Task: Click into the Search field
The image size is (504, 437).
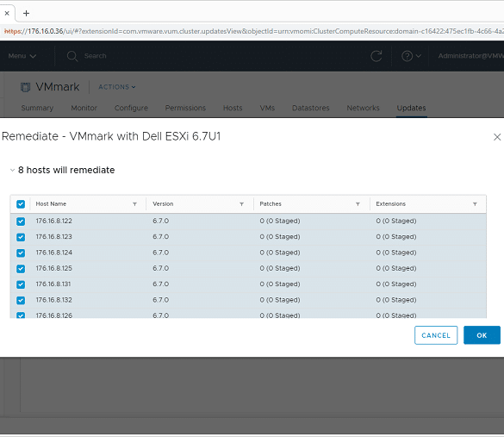Action: pos(95,56)
